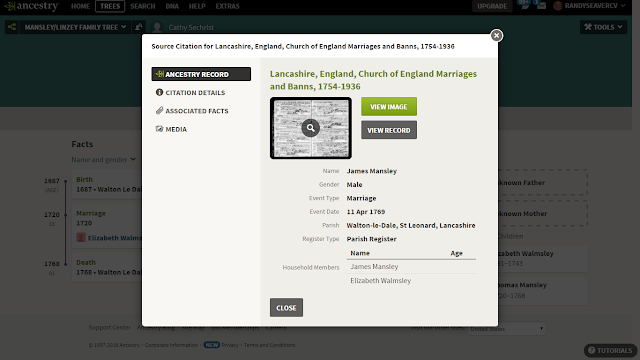
Task: Open the Corporate Information footer link
Action: click(x=171, y=345)
